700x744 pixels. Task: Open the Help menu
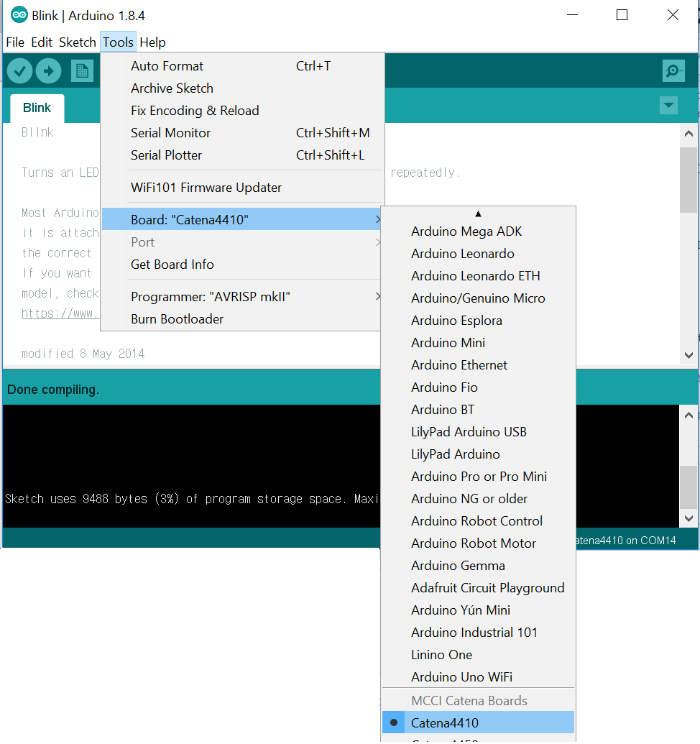click(x=152, y=42)
